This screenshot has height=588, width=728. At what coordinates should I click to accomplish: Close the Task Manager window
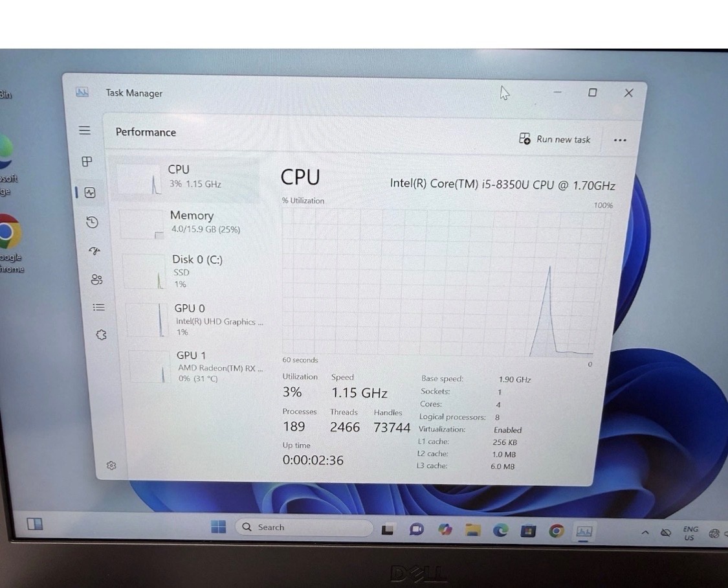[x=628, y=93]
